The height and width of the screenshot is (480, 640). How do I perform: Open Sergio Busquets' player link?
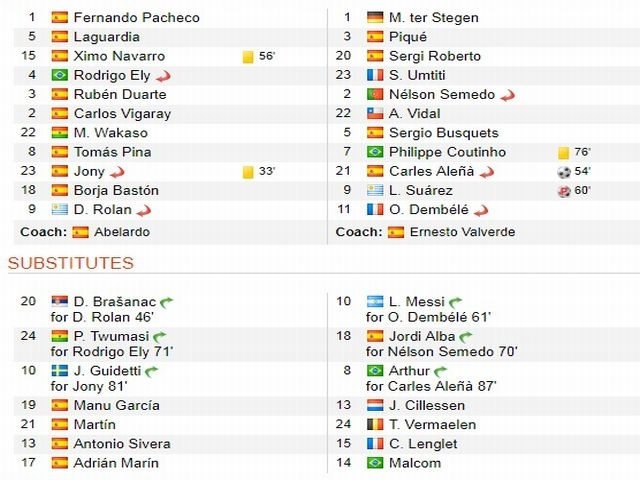[444, 133]
